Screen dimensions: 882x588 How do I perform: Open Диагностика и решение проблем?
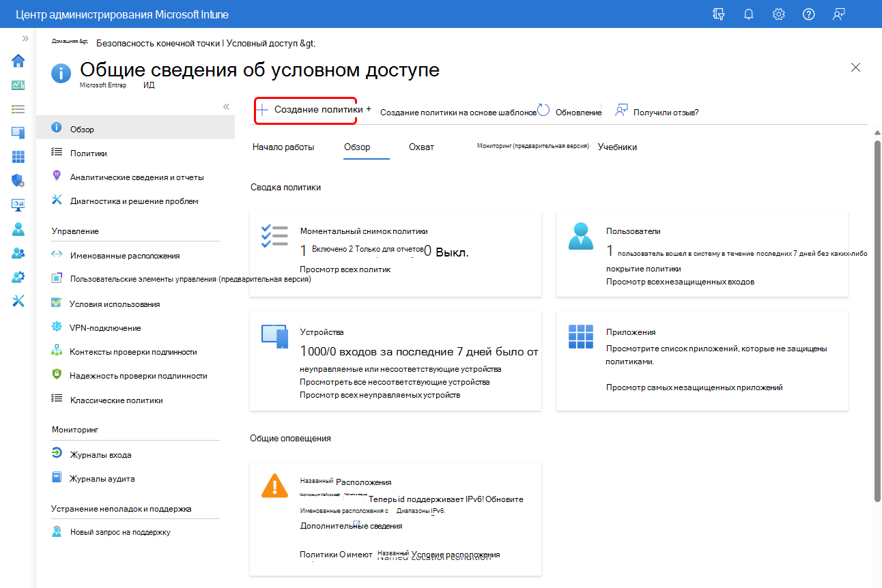(135, 201)
